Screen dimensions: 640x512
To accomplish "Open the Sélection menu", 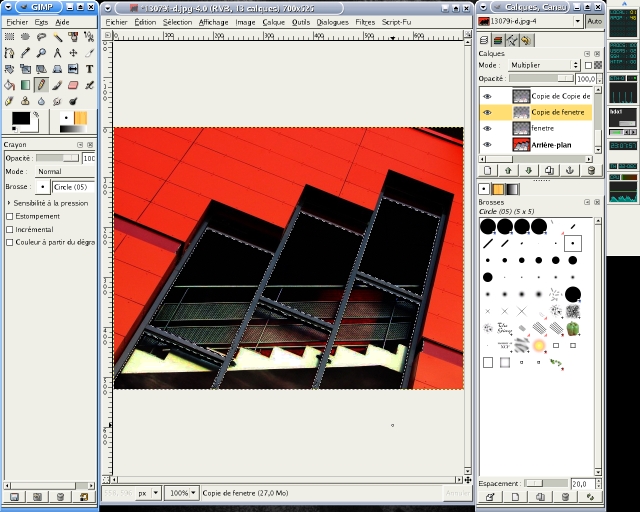I will tap(177, 22).
